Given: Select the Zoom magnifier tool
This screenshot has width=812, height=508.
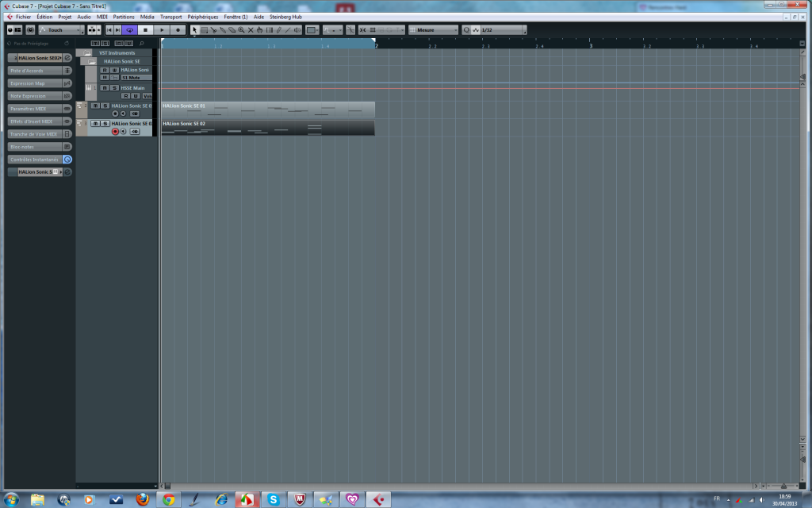Looking at the screenshot, I should coord(241,30).
